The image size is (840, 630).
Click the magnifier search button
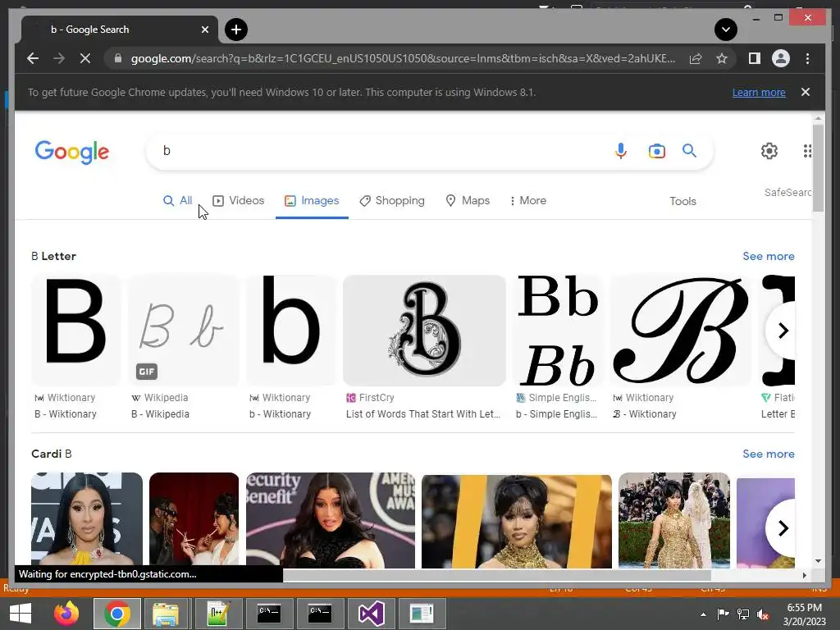coord(689,151)
